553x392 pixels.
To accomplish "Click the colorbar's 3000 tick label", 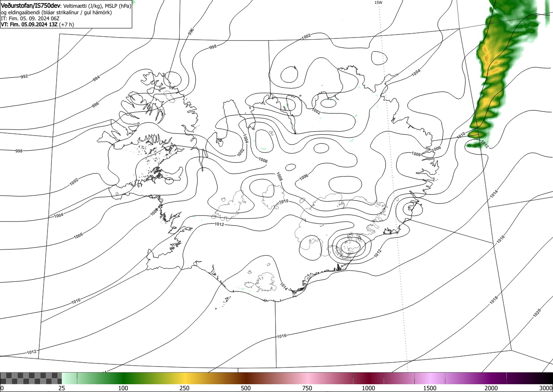I will coord(546,388).
